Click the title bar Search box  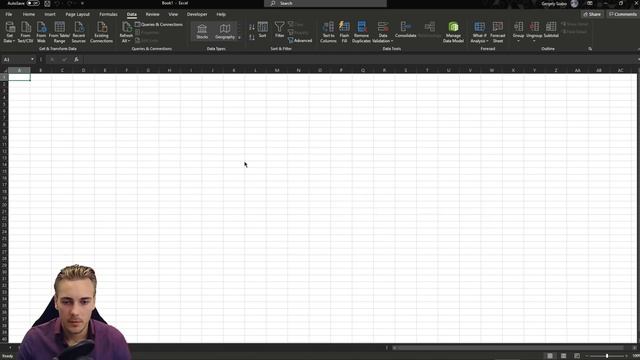(x=325, y=3)
